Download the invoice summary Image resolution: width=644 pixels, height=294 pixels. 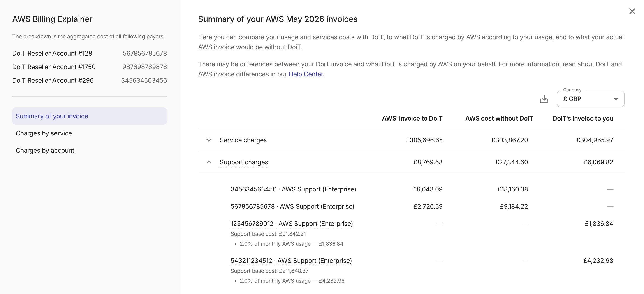[544, 99]
